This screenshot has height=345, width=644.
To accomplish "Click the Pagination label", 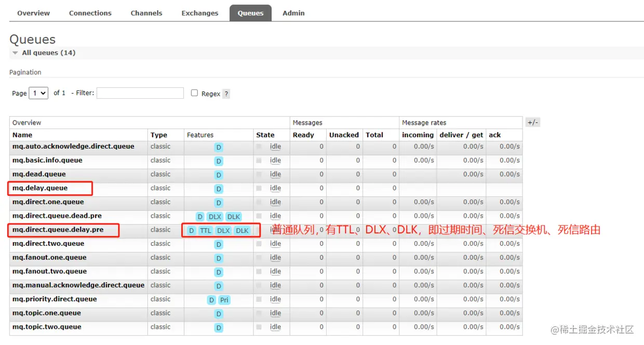I will coord(25,72).
